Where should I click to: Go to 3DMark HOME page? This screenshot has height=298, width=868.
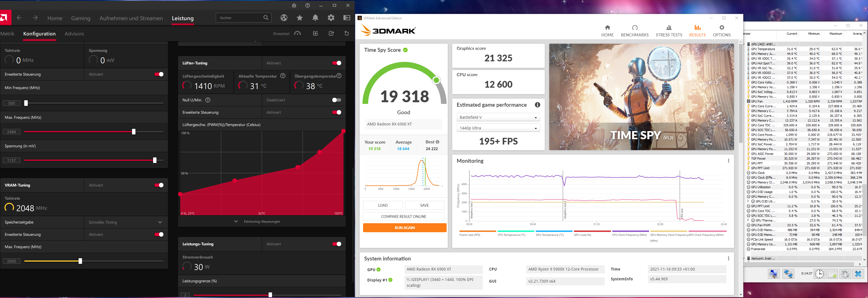point(608,31)
